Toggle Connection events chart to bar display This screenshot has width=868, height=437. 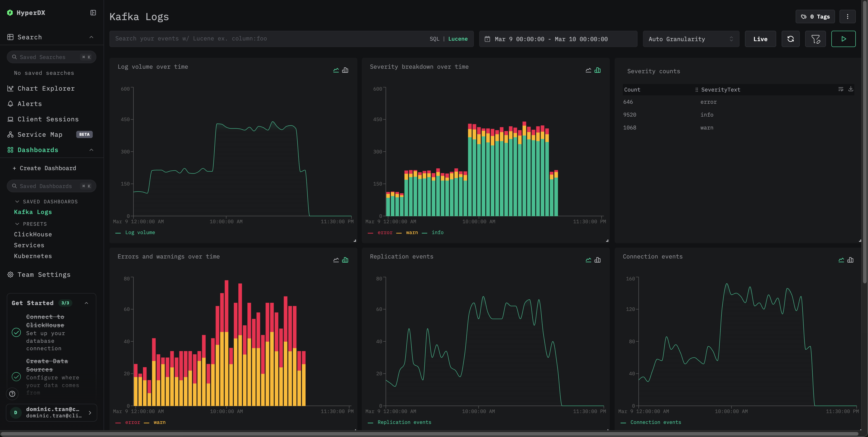(x=850, y=260)
